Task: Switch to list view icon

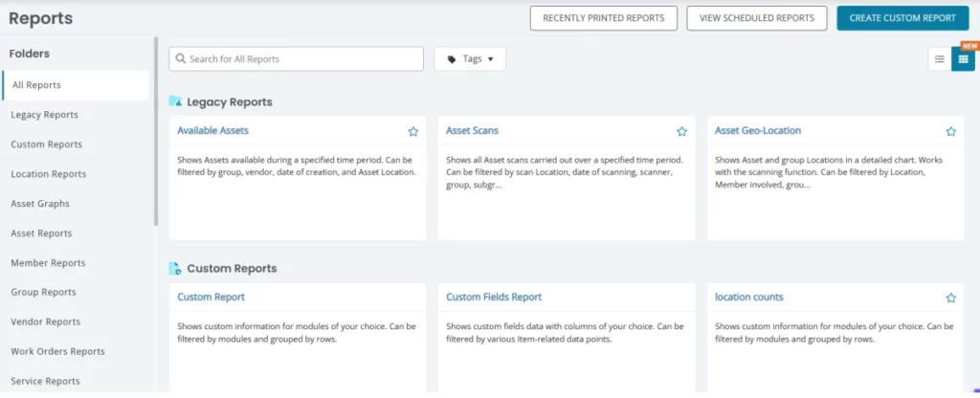Action: tap(940, 59)
